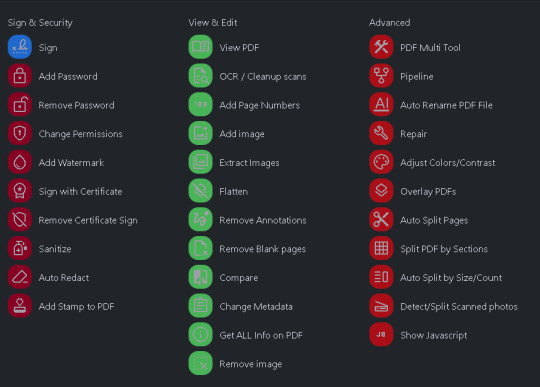Choose Sign with Certificate

pos(80,191)
